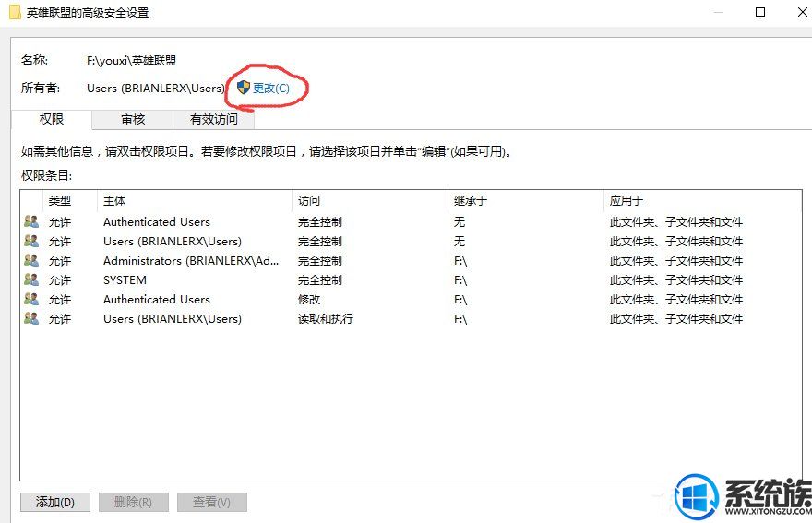Click group icon of the Administrators row
812x523 pixels.
31,260
